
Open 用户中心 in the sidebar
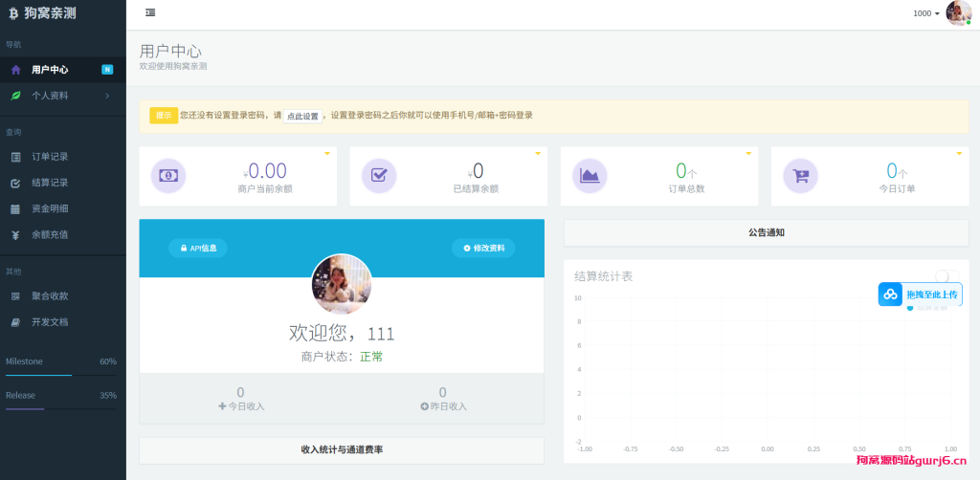click(x=62, y=70)
